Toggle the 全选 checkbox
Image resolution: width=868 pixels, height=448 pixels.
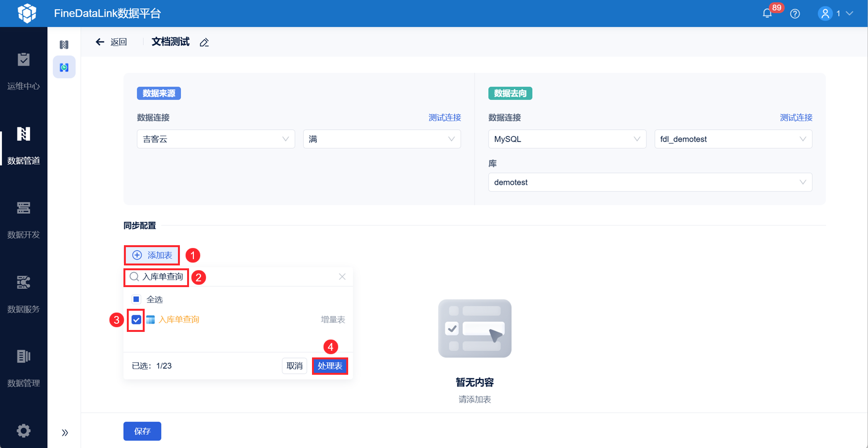click(x=136, y=300)
